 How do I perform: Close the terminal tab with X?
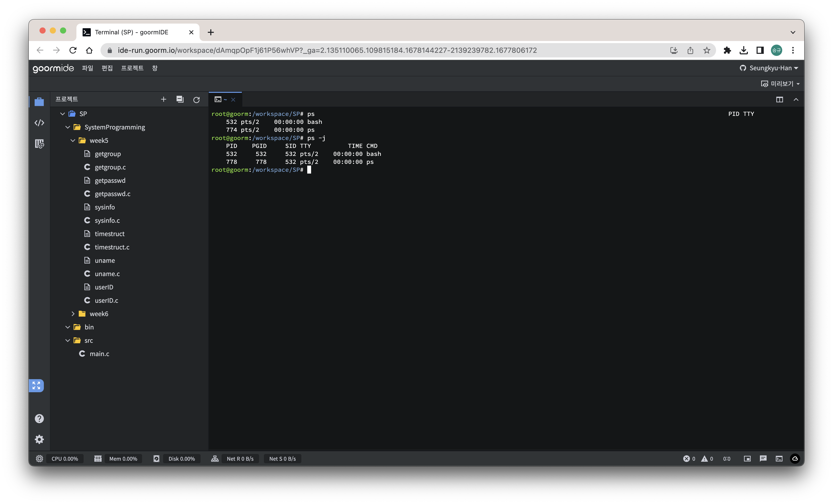pyautogui.click(x=233, y=99)
